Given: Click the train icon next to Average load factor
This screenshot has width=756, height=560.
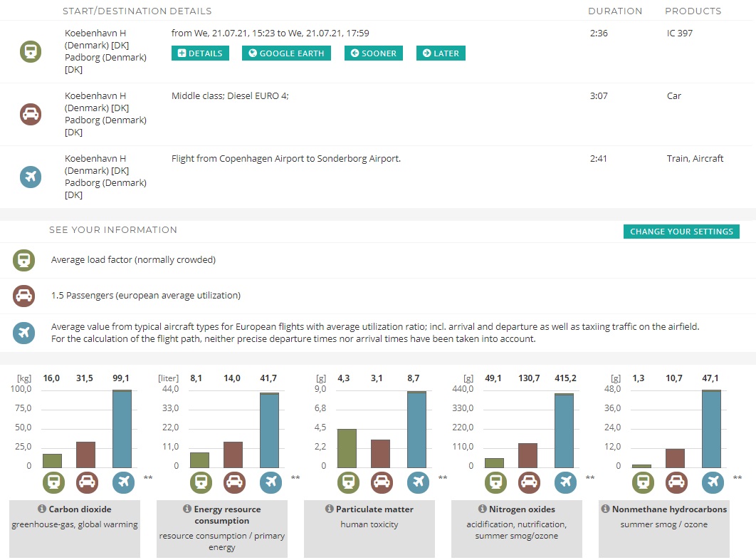Looking at the screenshot, I should 23,260.
